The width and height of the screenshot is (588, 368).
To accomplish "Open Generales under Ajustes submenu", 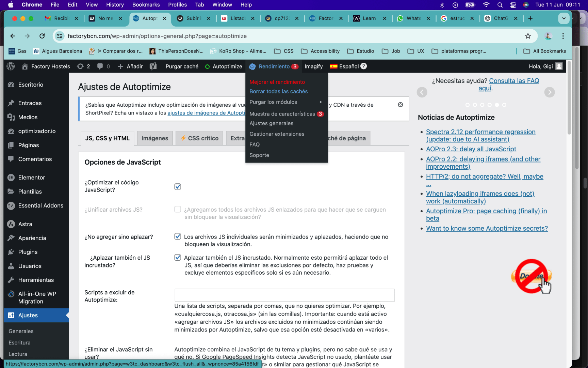I will coord(21,331).
